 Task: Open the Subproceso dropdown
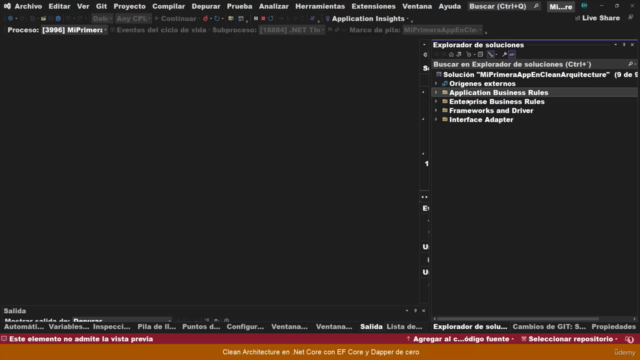click(x=292, y=30)
